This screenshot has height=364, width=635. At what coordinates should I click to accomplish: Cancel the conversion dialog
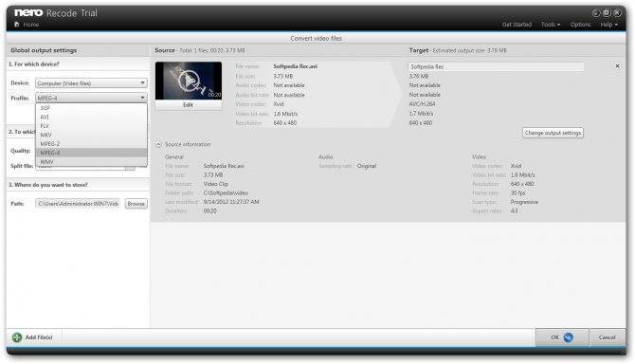[607, 337]
